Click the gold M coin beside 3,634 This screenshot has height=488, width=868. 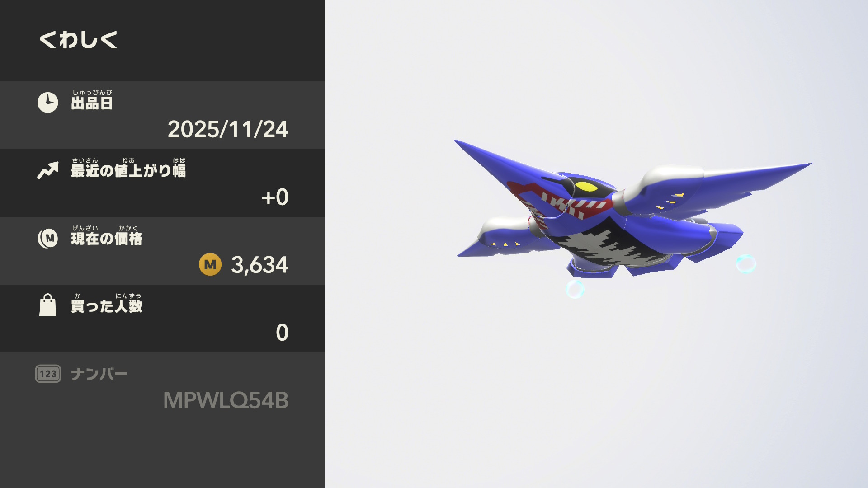click(x=210, y=264)
